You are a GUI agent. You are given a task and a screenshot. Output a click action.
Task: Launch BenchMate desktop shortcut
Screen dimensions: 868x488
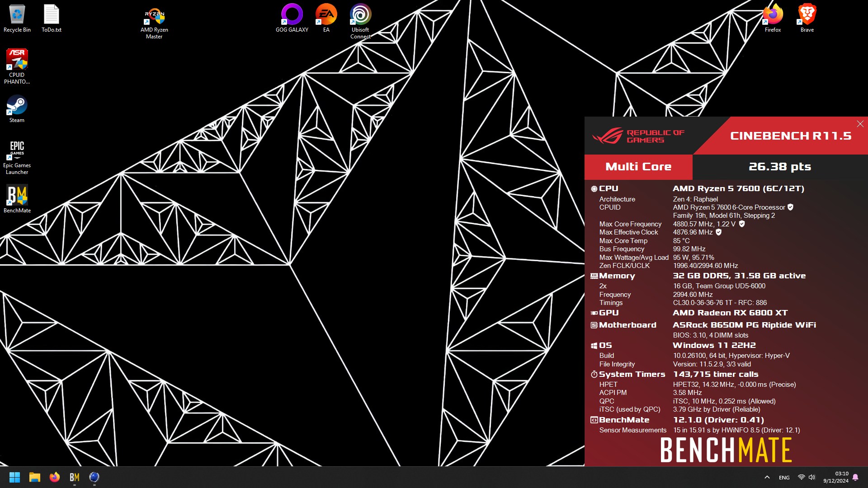(x=17, y=199)
